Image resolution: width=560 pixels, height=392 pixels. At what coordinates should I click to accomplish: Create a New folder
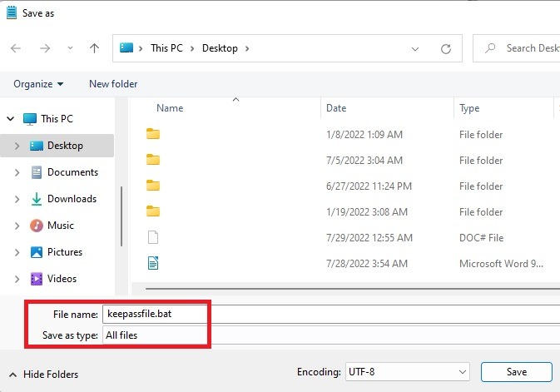click(x=113, y=84)
